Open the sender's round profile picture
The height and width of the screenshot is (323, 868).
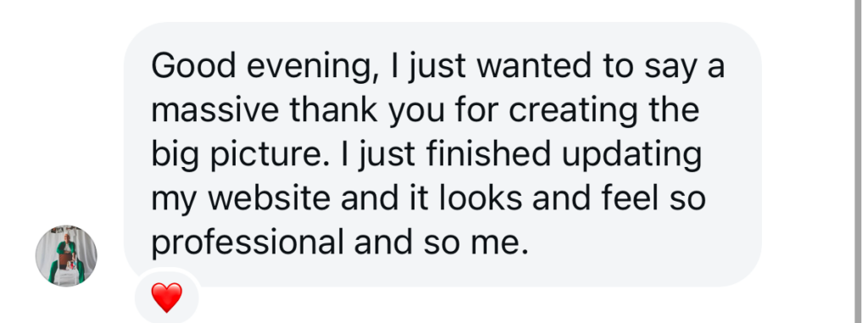tap(66, 256)
